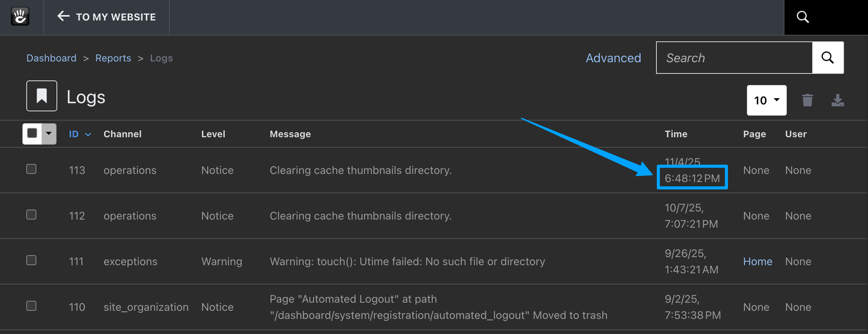This screenshot has height=334, width=868.
Task: Delete logs using the trash icon
Action: point(807,100)
